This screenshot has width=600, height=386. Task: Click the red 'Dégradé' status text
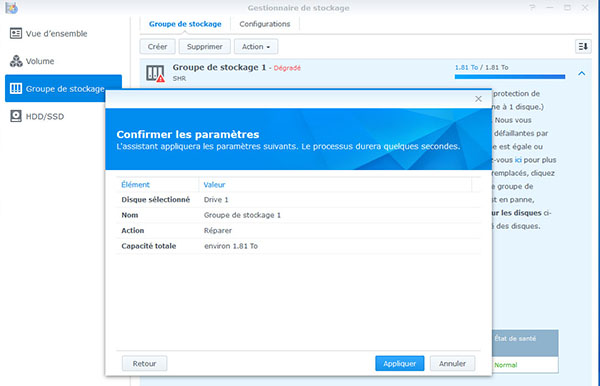pos(287,68)
